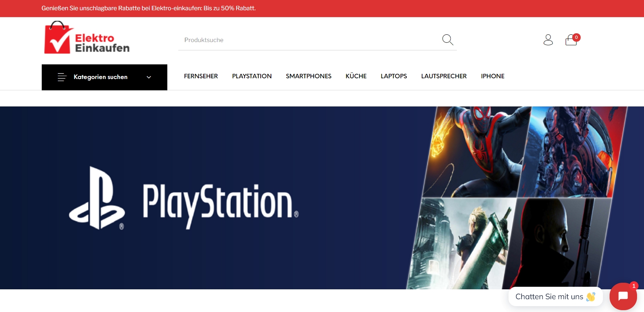The image size is (644, 312).
Task: Click the cart item count badge
Action: pos(576,37)
